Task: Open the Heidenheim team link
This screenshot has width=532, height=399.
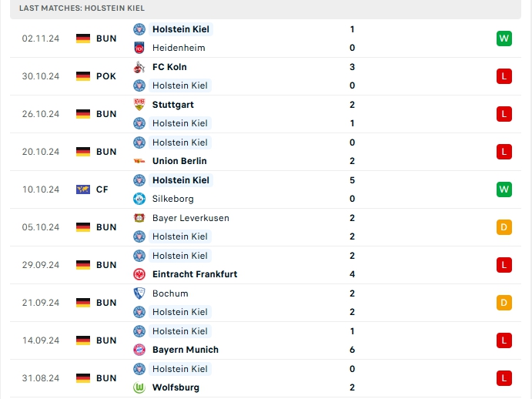Action: 178,48
